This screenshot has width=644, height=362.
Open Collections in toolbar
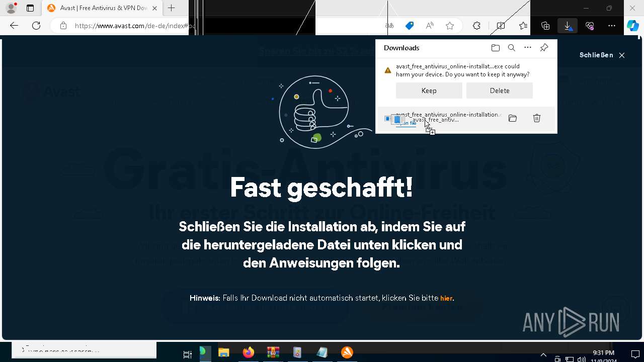(x=545, y=26)
